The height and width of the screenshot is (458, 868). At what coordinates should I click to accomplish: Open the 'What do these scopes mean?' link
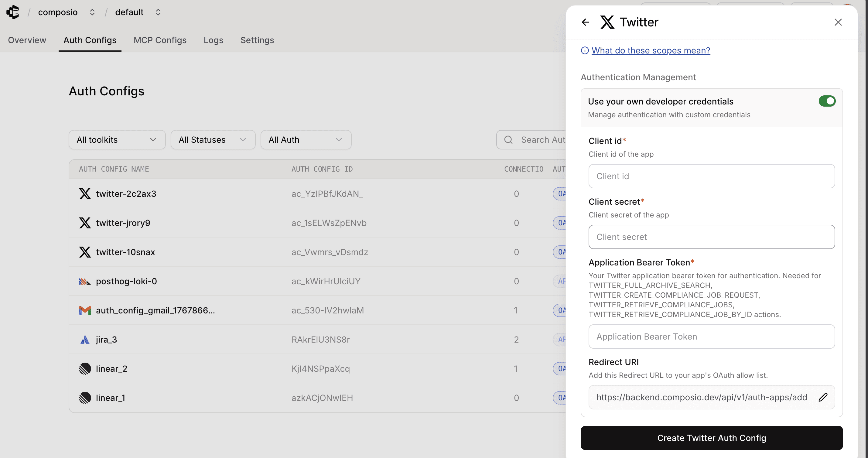[x=650, y=50]
